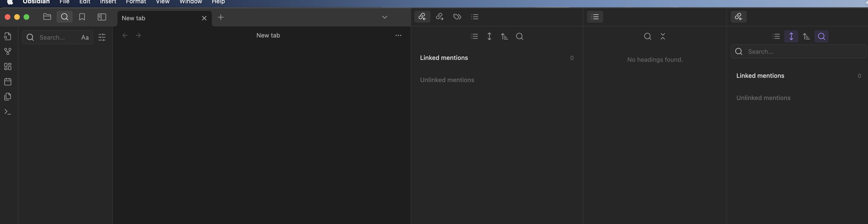Screen dimensions: 868x224
Task: Navigate forward arrow in New tab
Action: click(x=138, y=35)
